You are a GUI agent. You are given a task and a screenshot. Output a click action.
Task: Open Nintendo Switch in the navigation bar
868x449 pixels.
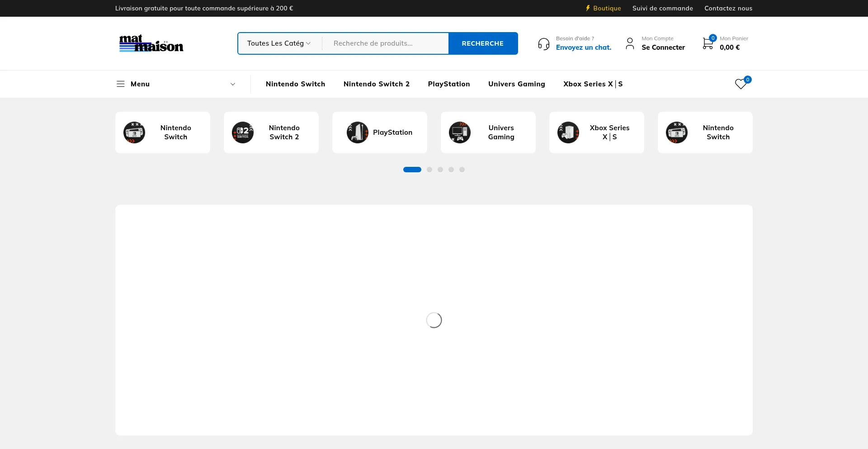click(296, 84)
